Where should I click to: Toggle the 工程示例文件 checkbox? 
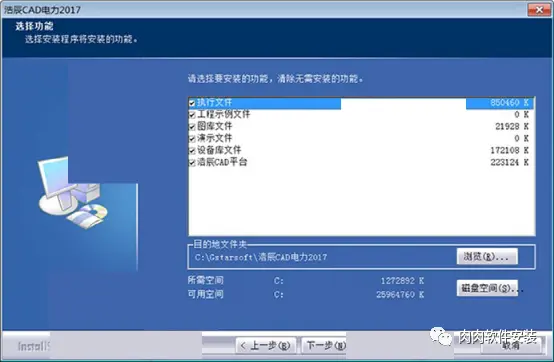coord(192,115)
